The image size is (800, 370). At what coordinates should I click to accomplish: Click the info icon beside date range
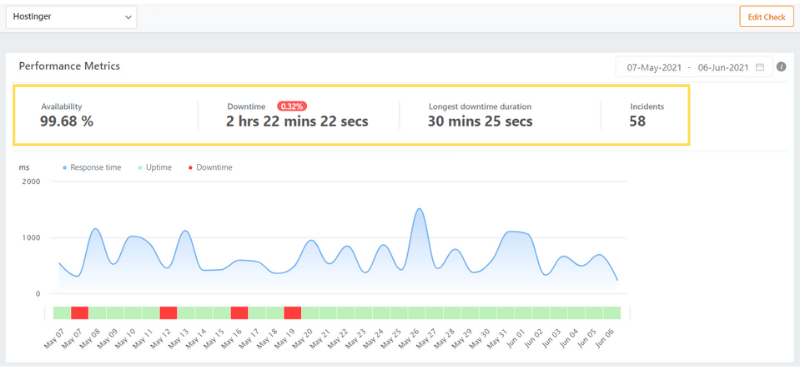[x=781, y=67]
